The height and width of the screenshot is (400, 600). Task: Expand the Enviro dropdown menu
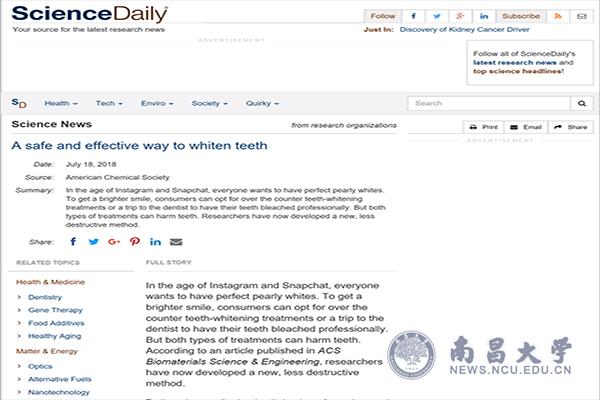click(157, 103)
